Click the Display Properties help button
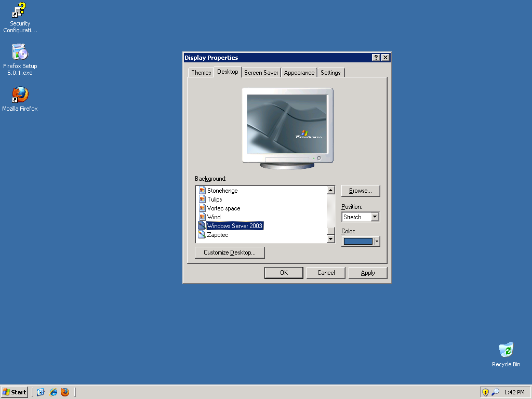This screenshot has height=399, width=532. click(376, 57)
